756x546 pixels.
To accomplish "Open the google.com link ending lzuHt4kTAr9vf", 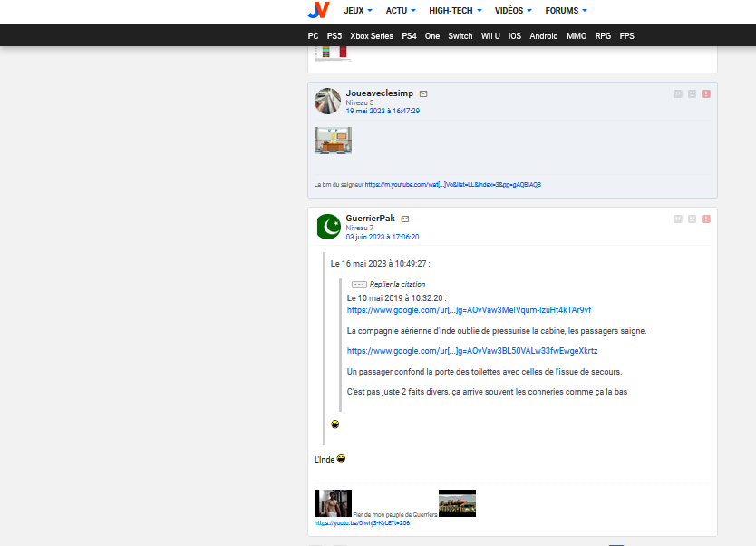I will tap(470, 310).
